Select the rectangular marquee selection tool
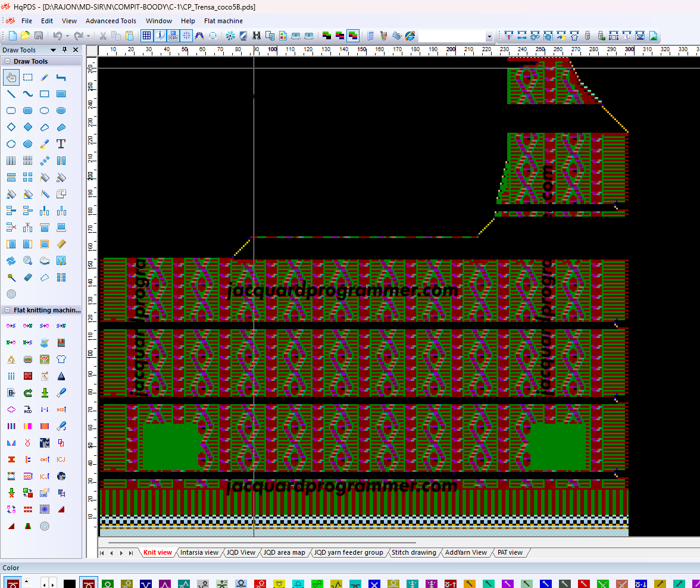Screen dimensions: 700x588 (x=27, y=77)
